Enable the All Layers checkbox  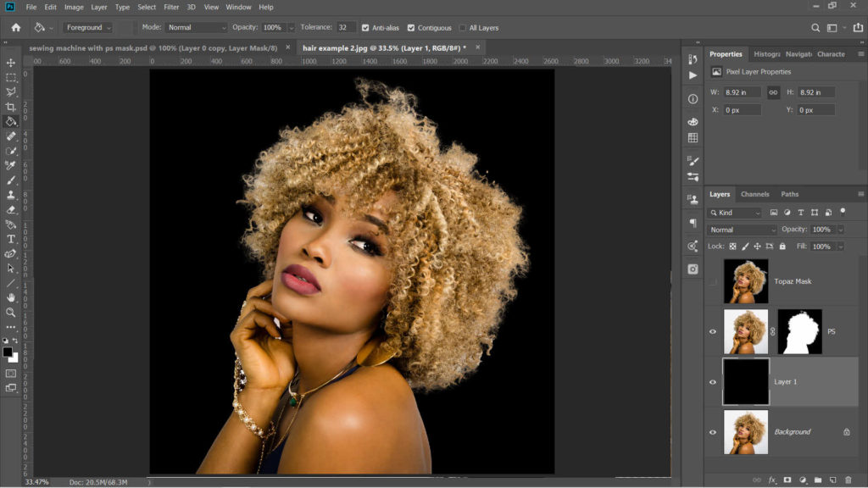463,28
